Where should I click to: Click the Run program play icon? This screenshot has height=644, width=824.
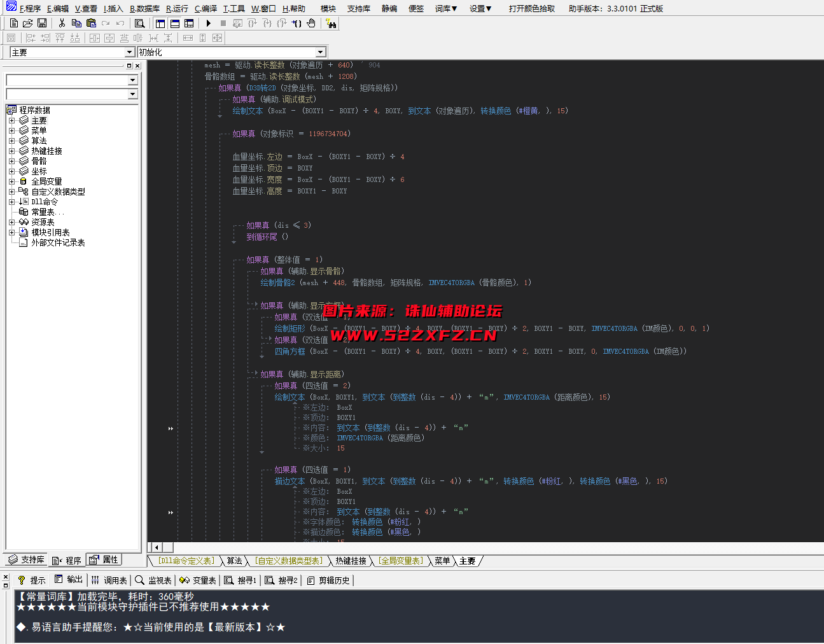point(208,24)
